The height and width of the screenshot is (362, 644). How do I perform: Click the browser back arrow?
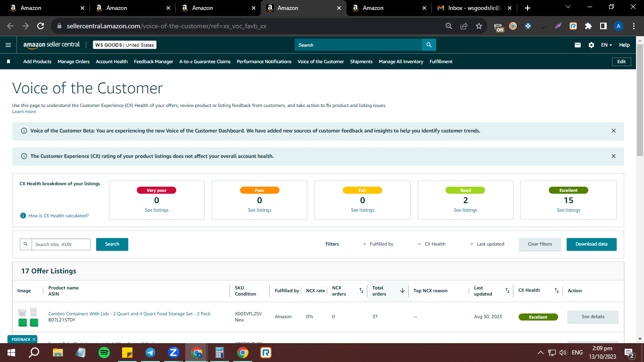10,26
